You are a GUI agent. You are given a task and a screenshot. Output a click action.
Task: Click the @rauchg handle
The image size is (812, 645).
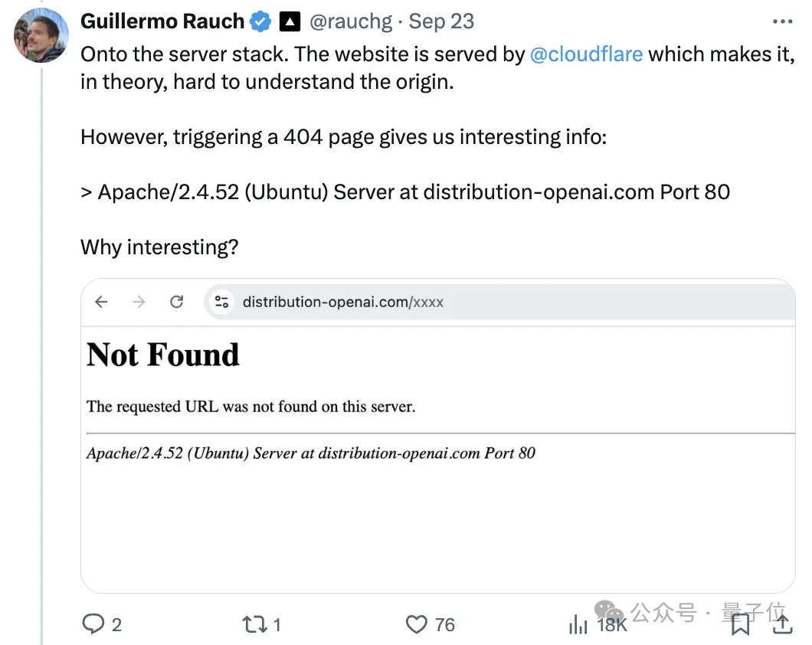pyautogui.click(x=351, y=21)
